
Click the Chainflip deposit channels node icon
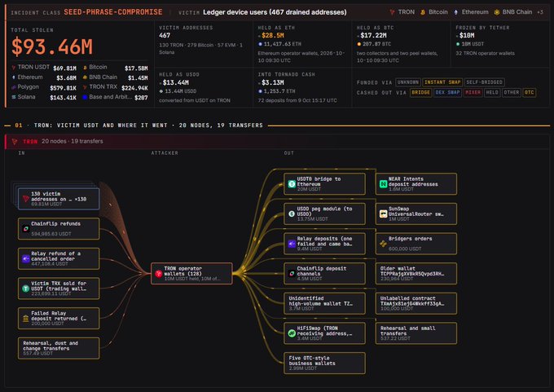click(x=292, y=273)
